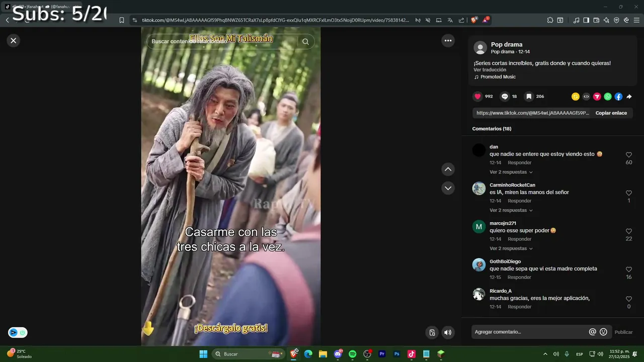644x362 pixels.
Task: Go to previous video with up arrow
Action: click(x=448, y=169)
